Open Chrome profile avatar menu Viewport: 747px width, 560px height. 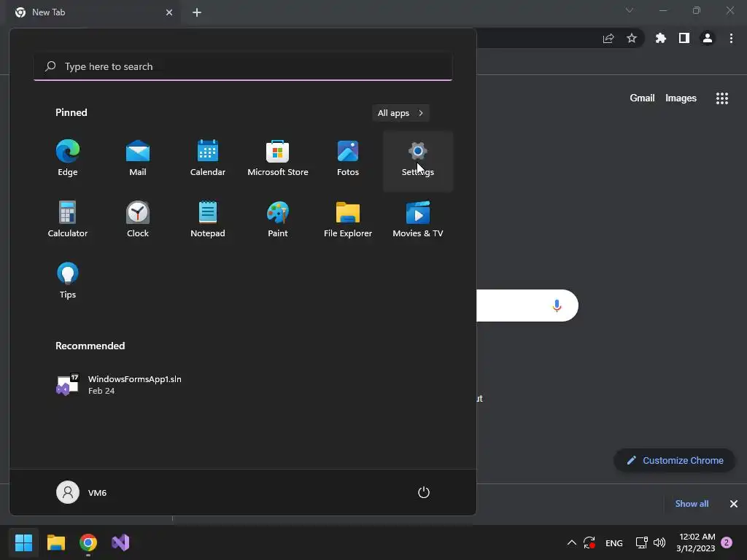(708, 38)
